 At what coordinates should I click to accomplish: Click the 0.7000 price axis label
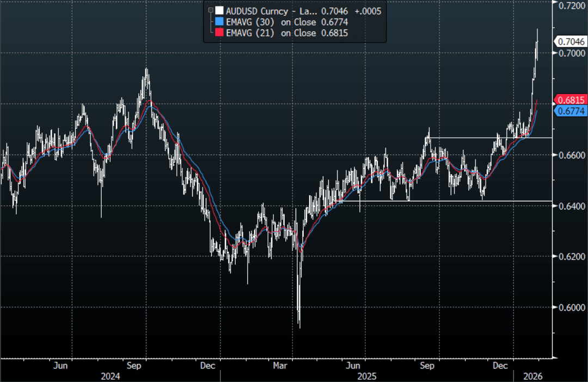click(x=572, y=53)
